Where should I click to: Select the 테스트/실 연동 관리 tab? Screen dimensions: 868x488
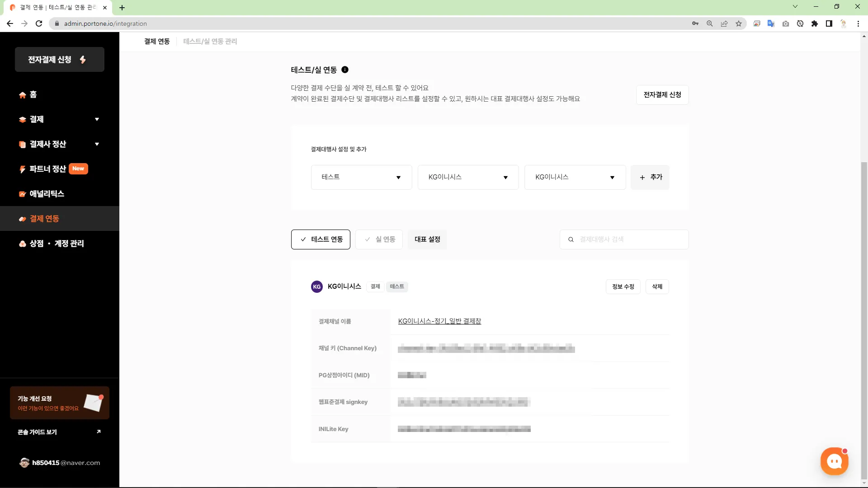click(x=210, y=41)
